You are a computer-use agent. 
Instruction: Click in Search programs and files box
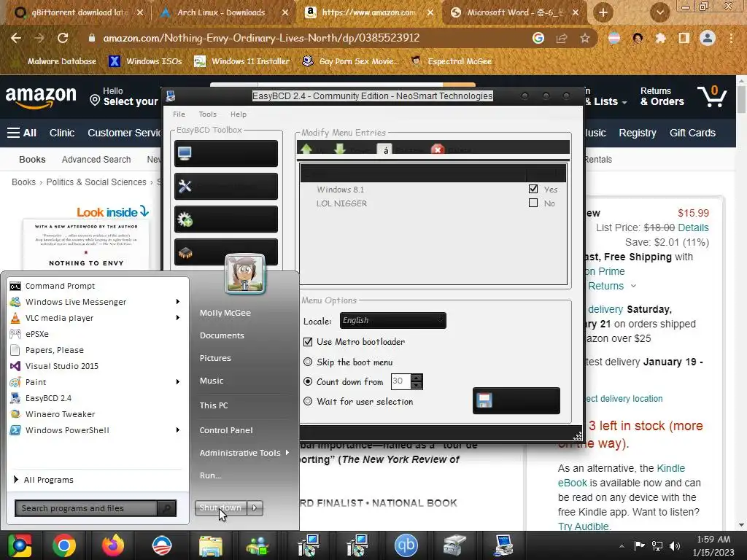88,508
